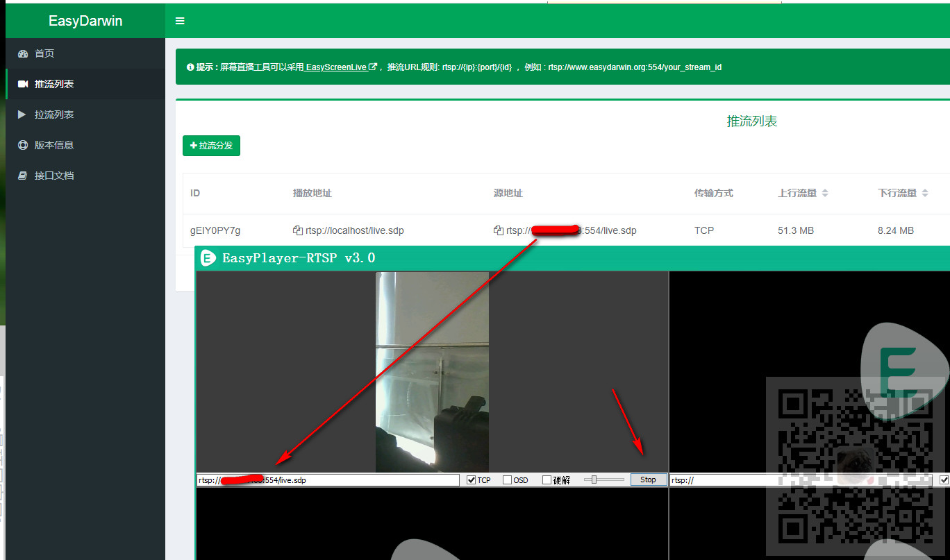Open 首页 in the sidebar
Viewport: 950px width, 560px height.
(x=85, y=53)
